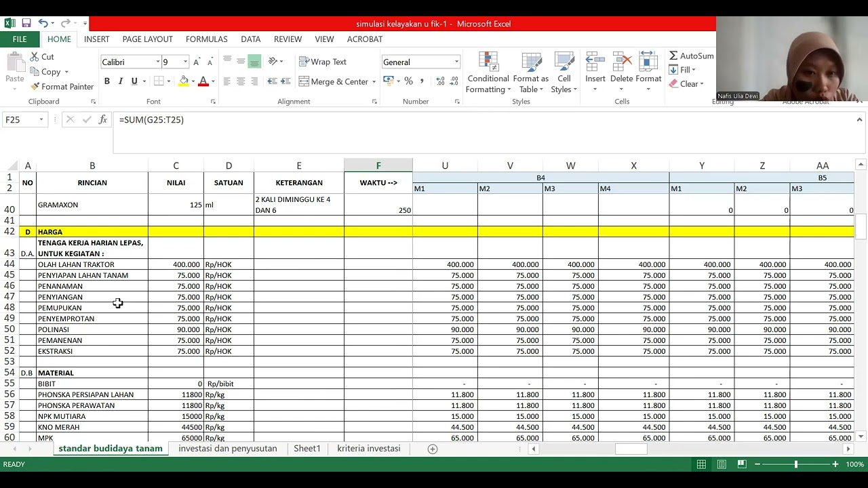Open Conditional Formatting dropdown
Viewport: 868px width, 488px height.
tap(488, 73)
